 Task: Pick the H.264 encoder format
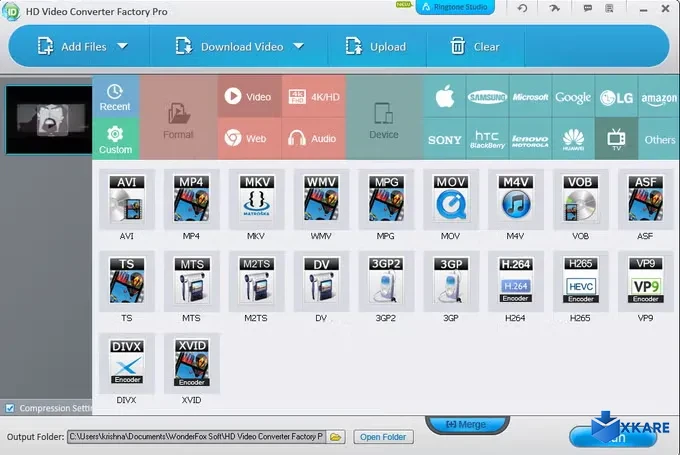[x=516, y=281]
